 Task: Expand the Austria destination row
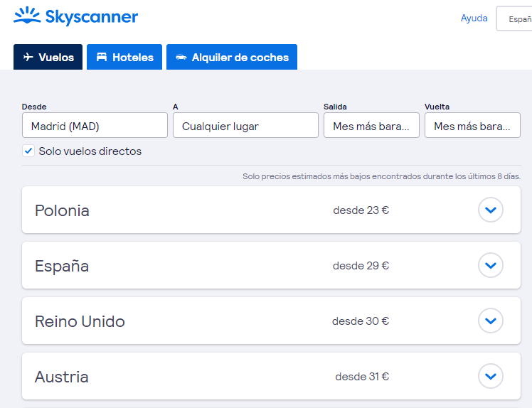[490, 376]
